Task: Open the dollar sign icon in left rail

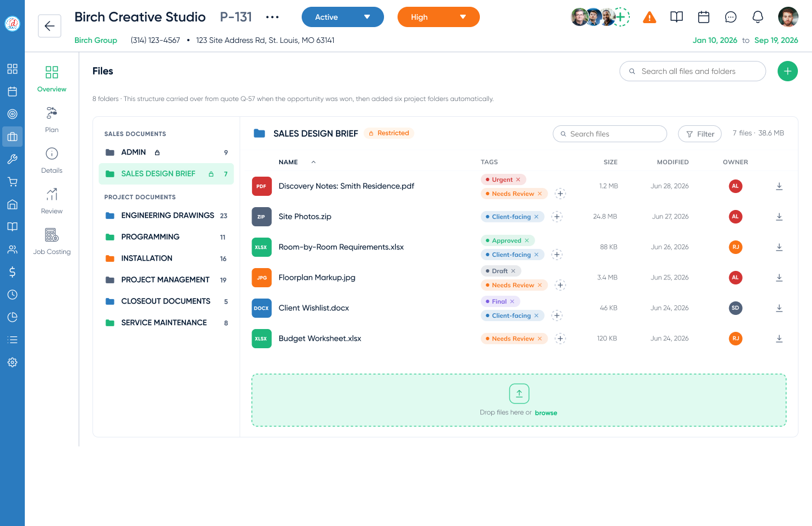Action: click(12, 272)
